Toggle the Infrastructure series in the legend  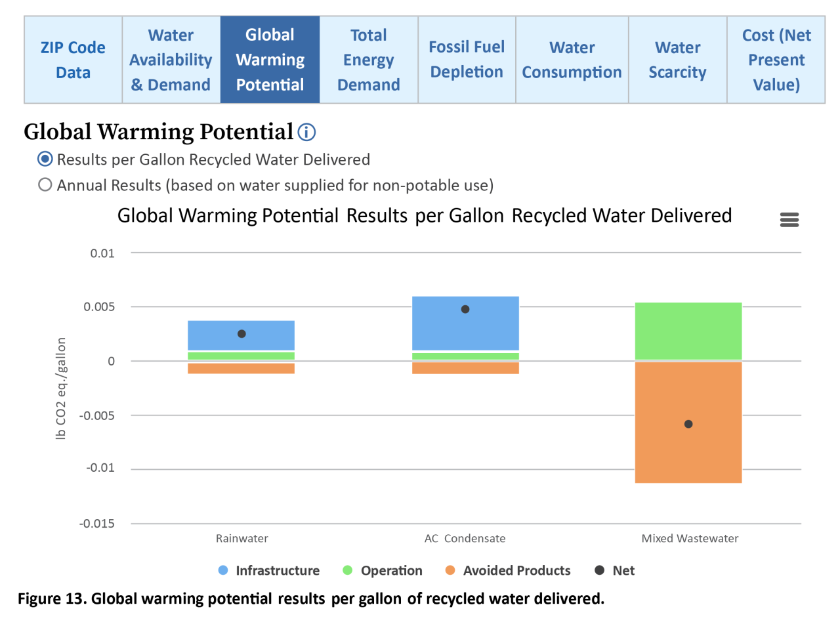pyautogui.click(x=269, y=570)
